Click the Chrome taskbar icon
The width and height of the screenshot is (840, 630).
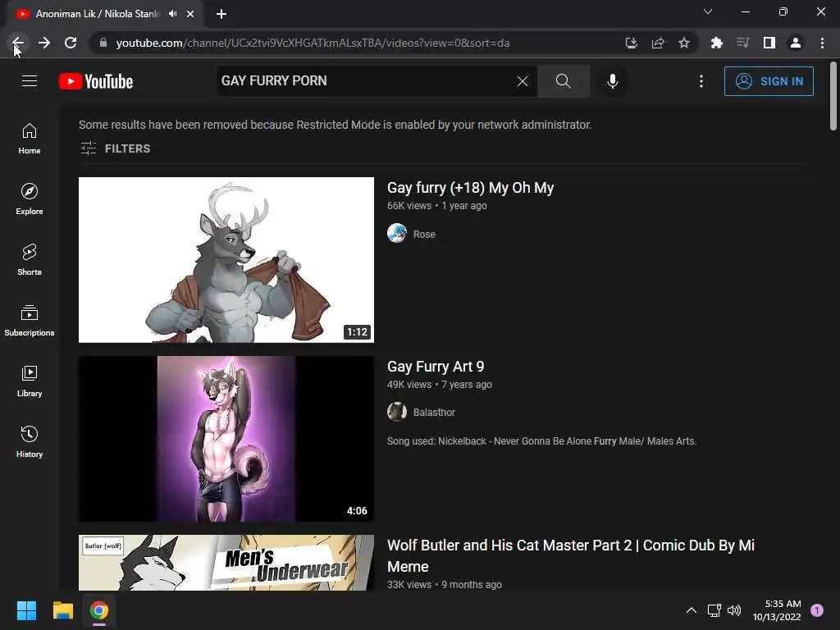(x=99, y=610)
